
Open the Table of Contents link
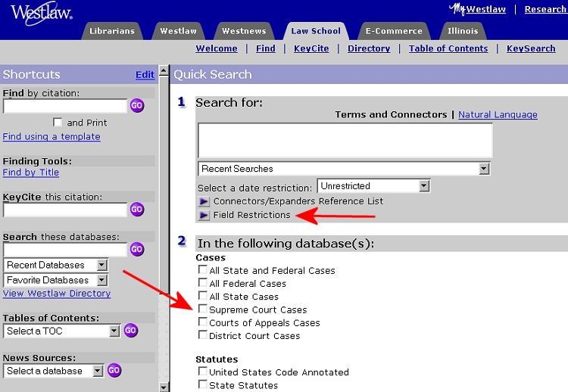coord(448,48)
